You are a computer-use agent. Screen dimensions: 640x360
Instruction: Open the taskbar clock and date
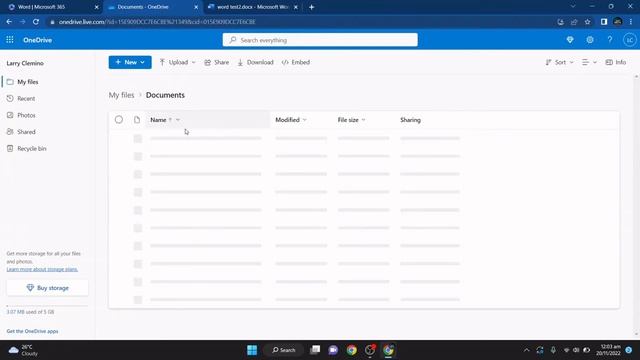point(608,350)
